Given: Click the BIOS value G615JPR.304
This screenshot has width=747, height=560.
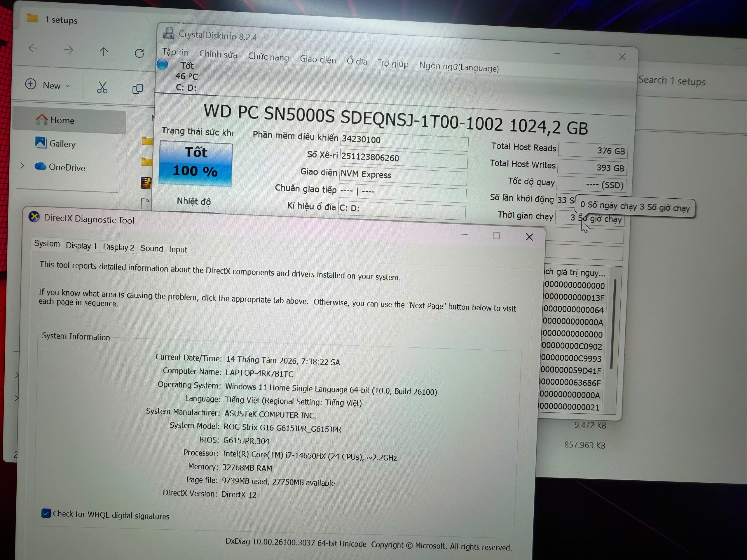Looking at the screenshot, I should click(246, 441).
